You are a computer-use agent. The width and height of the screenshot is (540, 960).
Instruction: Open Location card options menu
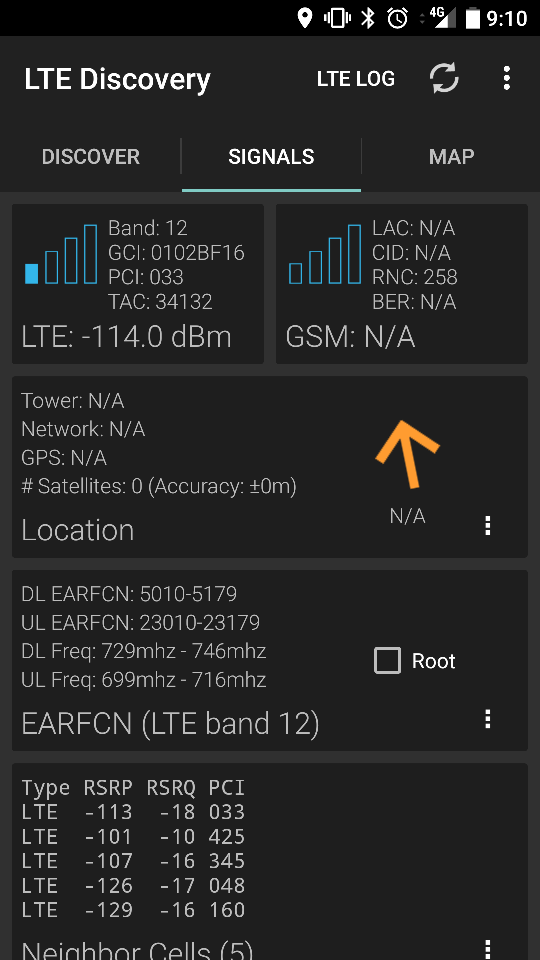tap(487, 525)
